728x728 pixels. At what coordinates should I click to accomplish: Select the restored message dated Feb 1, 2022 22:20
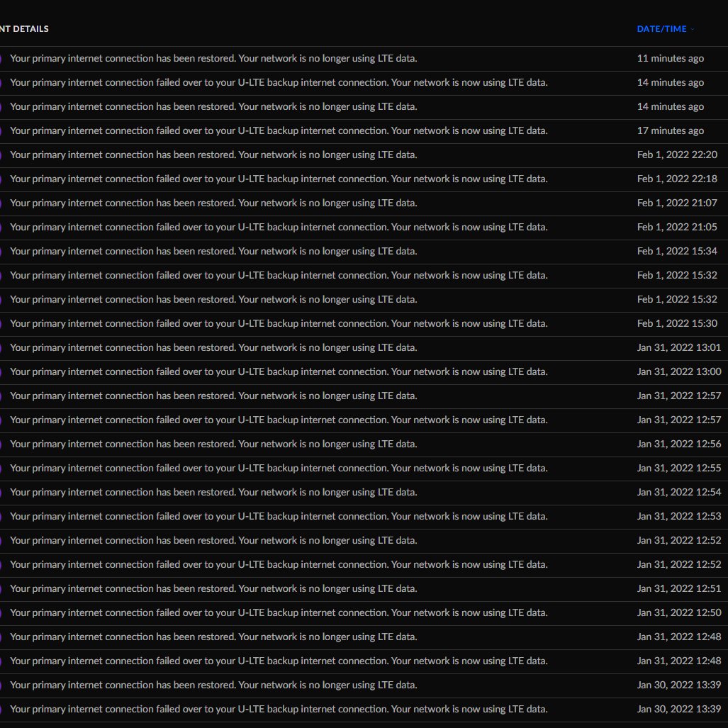pyautogui.click(x=213, y=155)
